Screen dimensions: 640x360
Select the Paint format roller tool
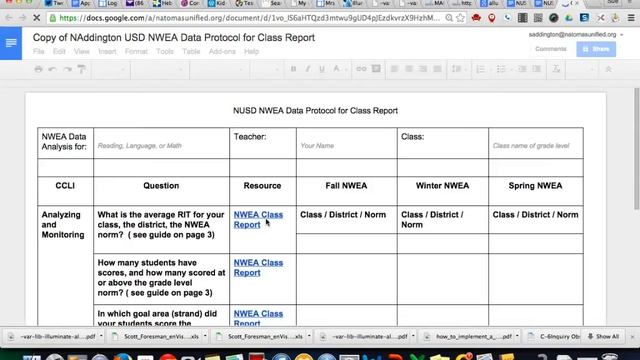click(x=82, y=69)
